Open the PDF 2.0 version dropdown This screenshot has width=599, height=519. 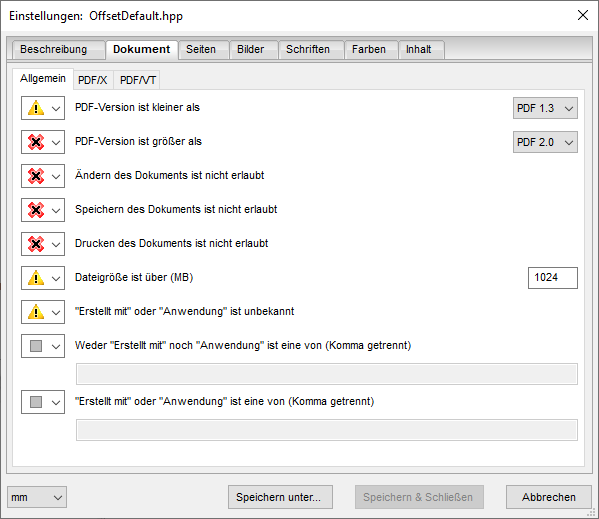click(x=545, y=142)
